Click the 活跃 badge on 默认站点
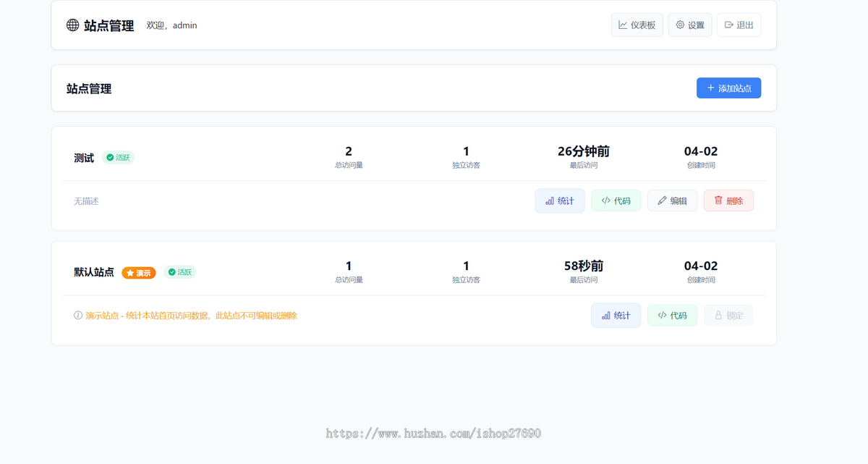Screen dimensions: 868x464 tap(179, 272)
